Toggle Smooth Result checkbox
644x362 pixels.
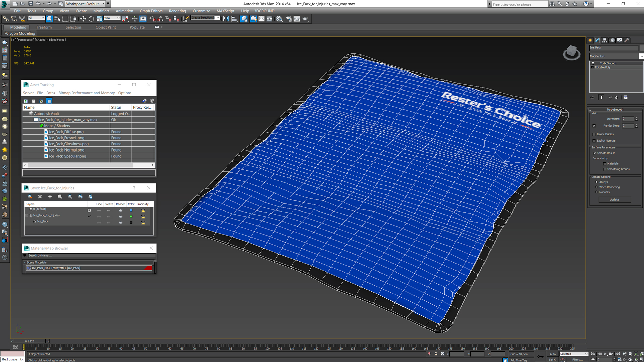(x=595, y=153)
